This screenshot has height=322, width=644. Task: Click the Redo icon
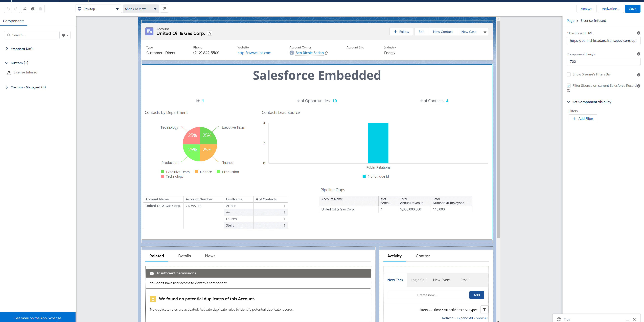[x=16, y=9]
